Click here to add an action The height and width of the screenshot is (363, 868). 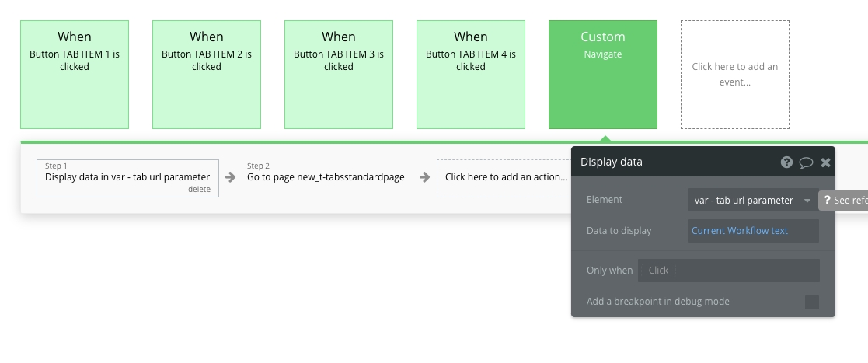click(506, 177)
